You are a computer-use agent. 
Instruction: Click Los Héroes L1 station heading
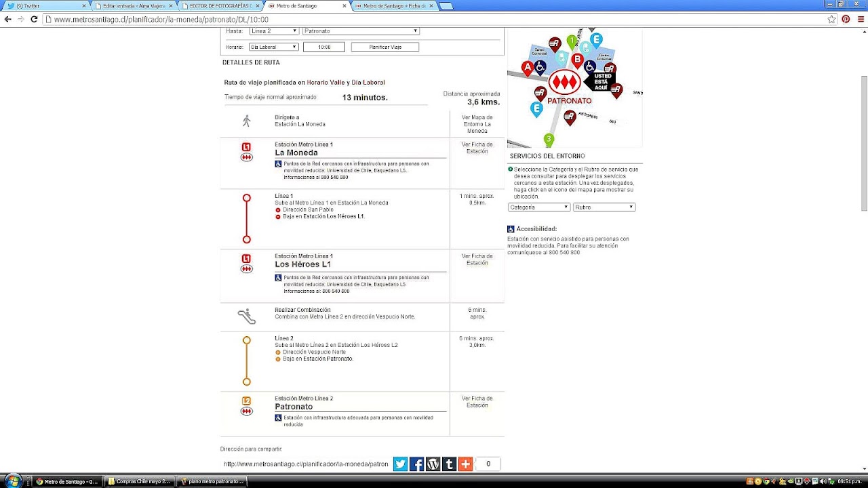[302, 264]
